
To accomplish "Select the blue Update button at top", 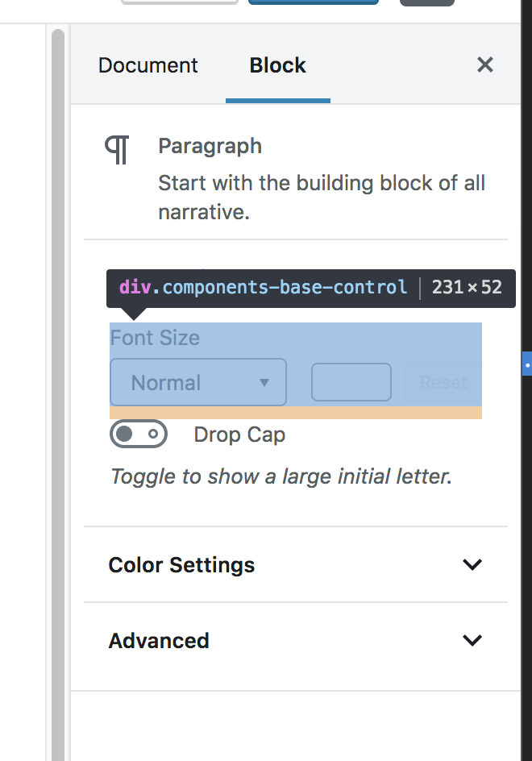I will pyautogui.click(x=314, y=2).
